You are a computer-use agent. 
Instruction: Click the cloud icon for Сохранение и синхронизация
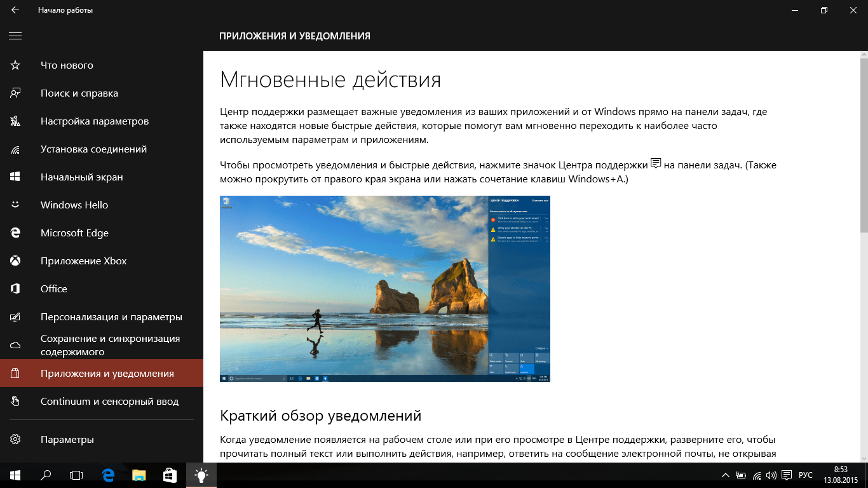click(15, 345)
